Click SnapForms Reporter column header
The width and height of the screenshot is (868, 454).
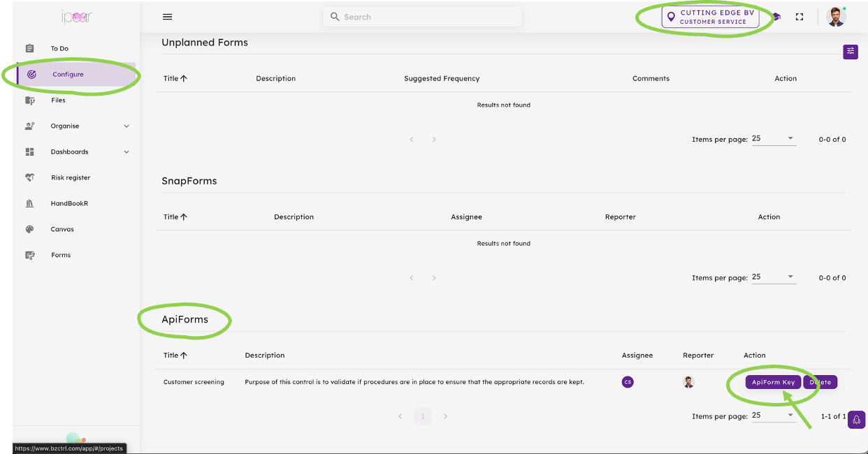click(621, 217)
